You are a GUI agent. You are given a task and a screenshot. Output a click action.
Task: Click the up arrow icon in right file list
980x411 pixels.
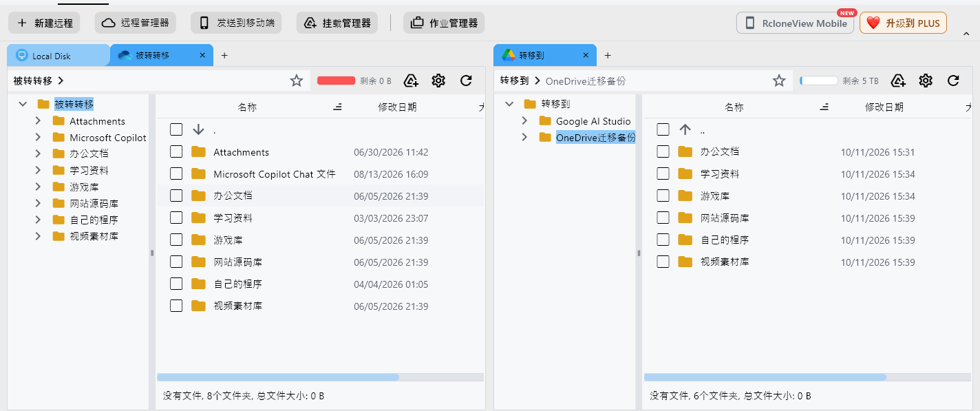click(685, 129)
